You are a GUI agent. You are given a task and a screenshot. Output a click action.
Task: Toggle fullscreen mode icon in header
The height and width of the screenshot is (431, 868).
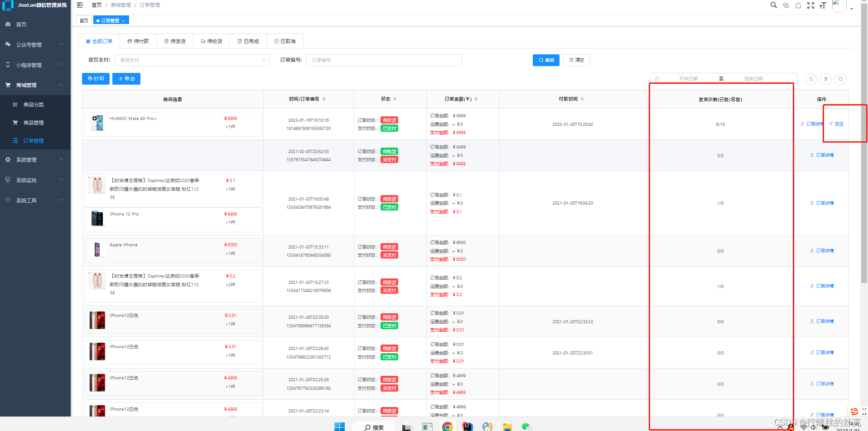[810, 5]
